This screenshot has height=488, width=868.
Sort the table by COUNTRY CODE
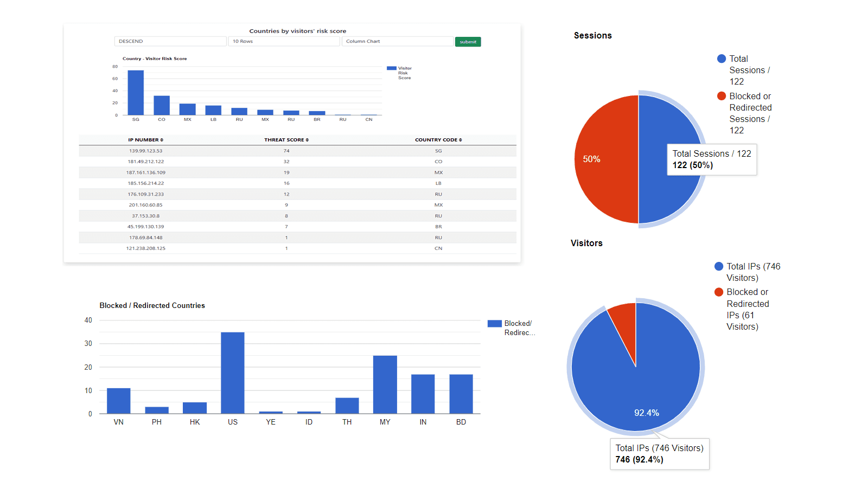(438, 139)
